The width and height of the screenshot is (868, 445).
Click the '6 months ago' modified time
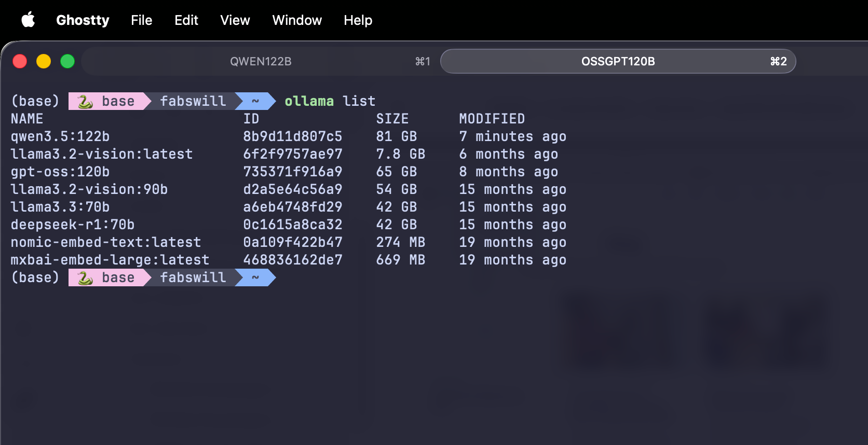click(509, 154)
